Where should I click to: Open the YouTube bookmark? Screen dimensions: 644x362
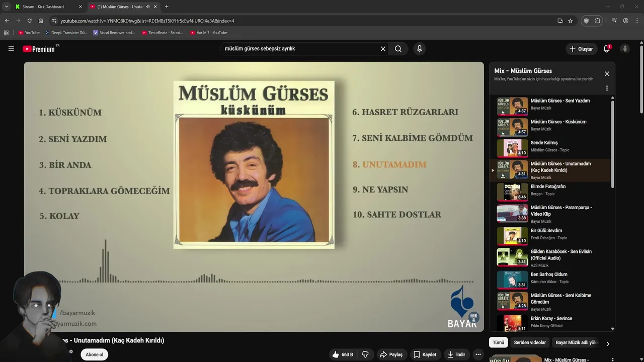(x=29, y=33)
